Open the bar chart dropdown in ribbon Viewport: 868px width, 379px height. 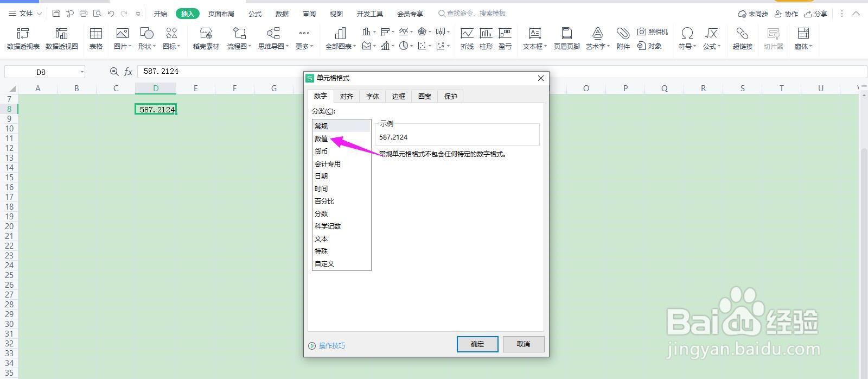[388, 32]
